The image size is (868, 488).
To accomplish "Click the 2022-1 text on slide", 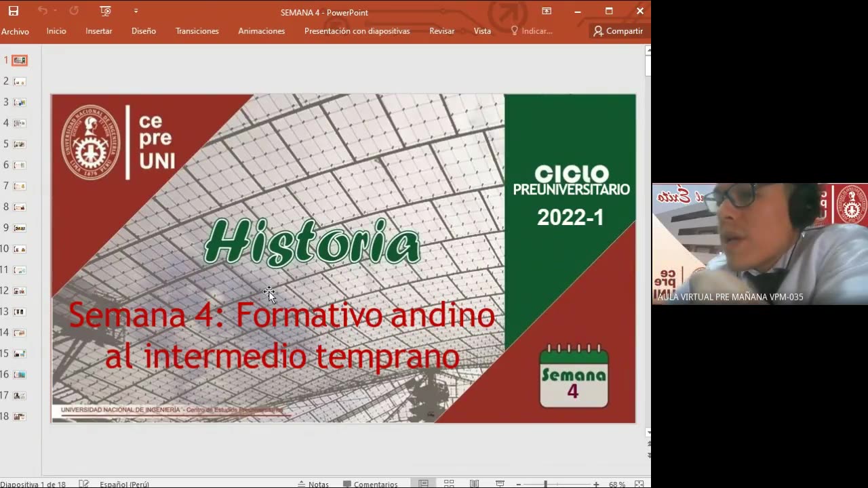I will (x=570, y=218).
